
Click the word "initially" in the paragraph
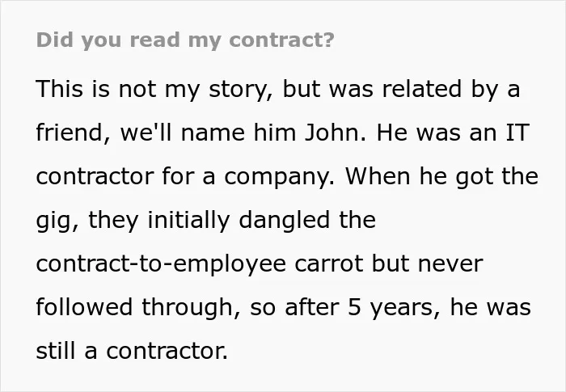pyautogui.click(x=188, y=220)
